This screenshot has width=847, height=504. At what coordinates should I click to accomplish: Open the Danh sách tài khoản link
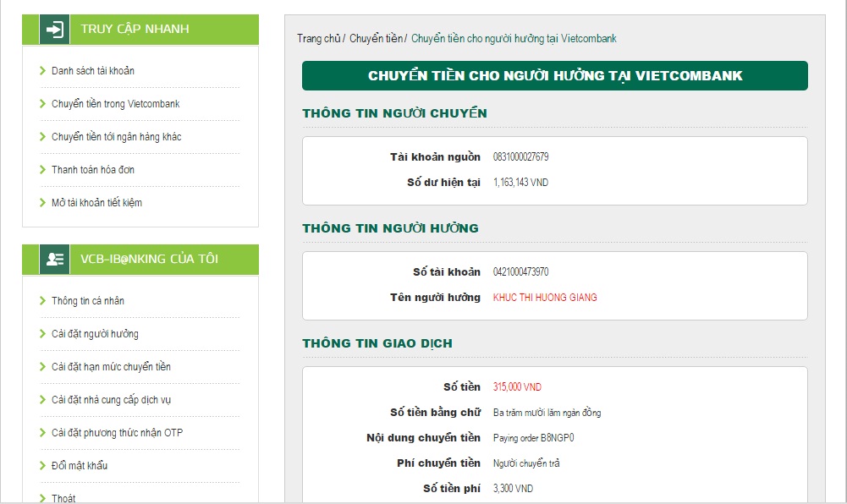93,71
